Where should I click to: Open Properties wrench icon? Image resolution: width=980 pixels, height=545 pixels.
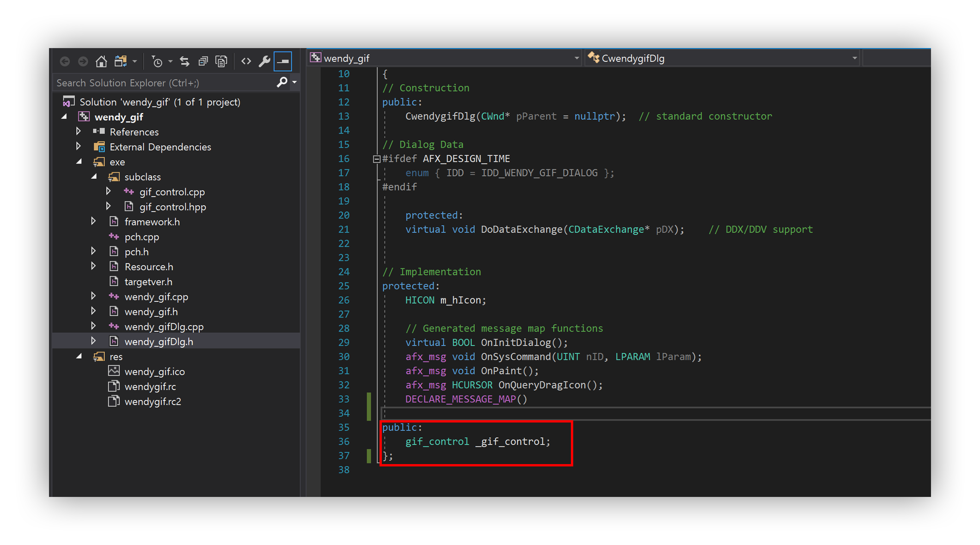point(264,61)
